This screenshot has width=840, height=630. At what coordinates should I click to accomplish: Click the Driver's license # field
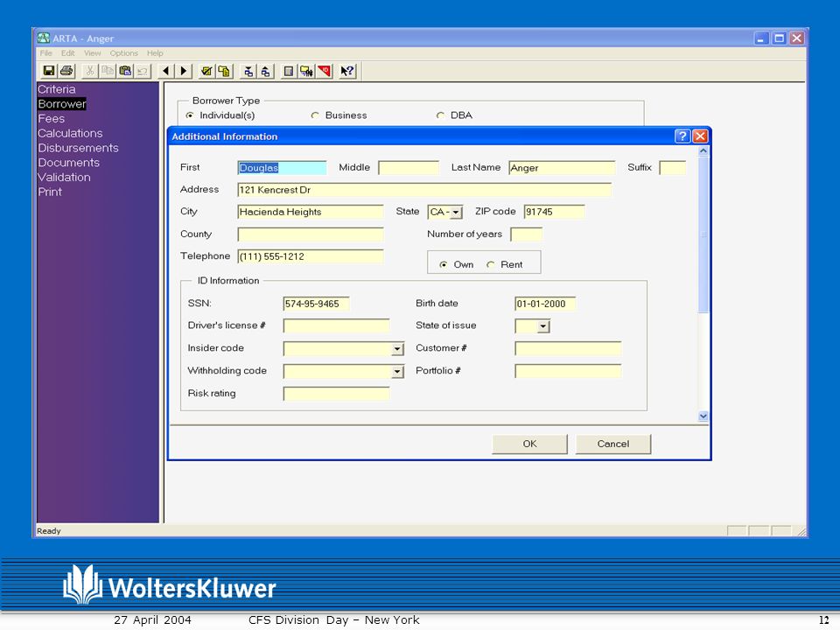tap(336, 325)
